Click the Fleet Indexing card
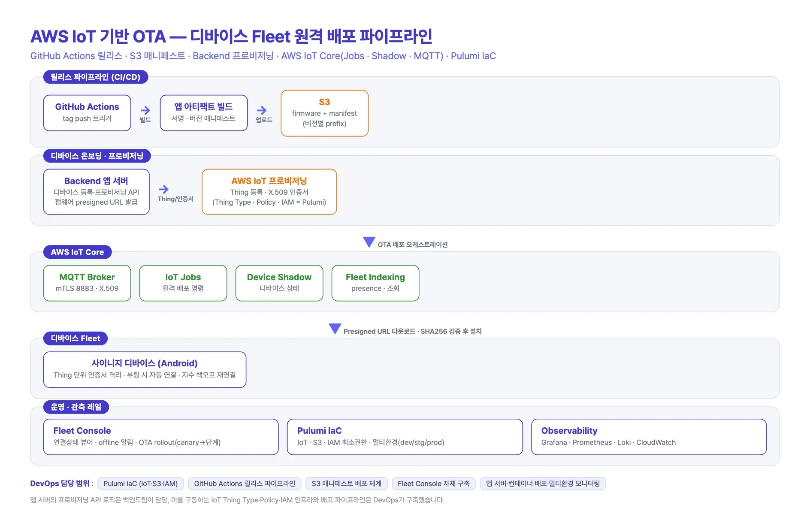Screen dimensions: 810x532 click(x=375, y=283)
